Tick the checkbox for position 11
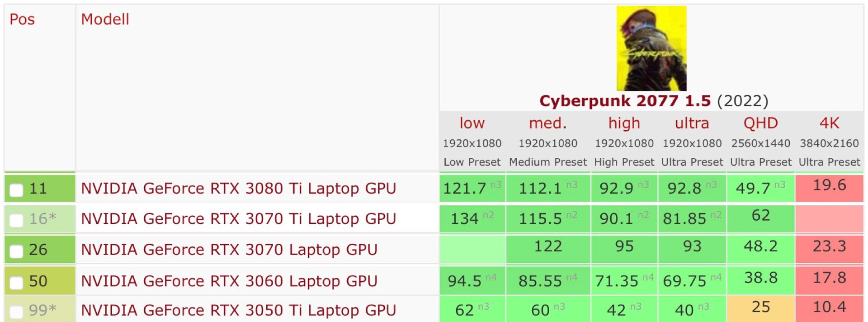This screenshot has width=868, height=322. click(x=16, y=189)
